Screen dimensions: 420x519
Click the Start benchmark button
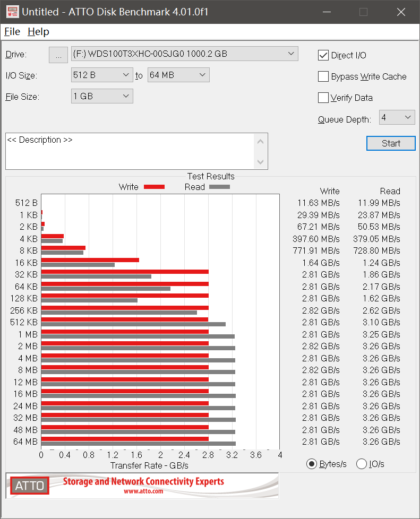pyautogui.click(x=391, y=143)
